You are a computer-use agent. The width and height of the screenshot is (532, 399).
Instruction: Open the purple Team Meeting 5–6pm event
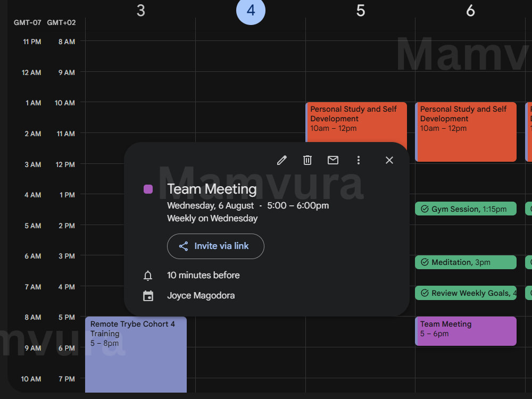(x=466, y=331)
